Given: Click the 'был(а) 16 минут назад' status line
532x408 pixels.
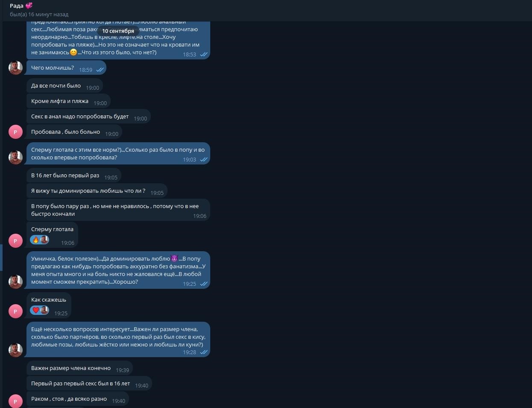Looking at the screenshot, I should (39, 15).
